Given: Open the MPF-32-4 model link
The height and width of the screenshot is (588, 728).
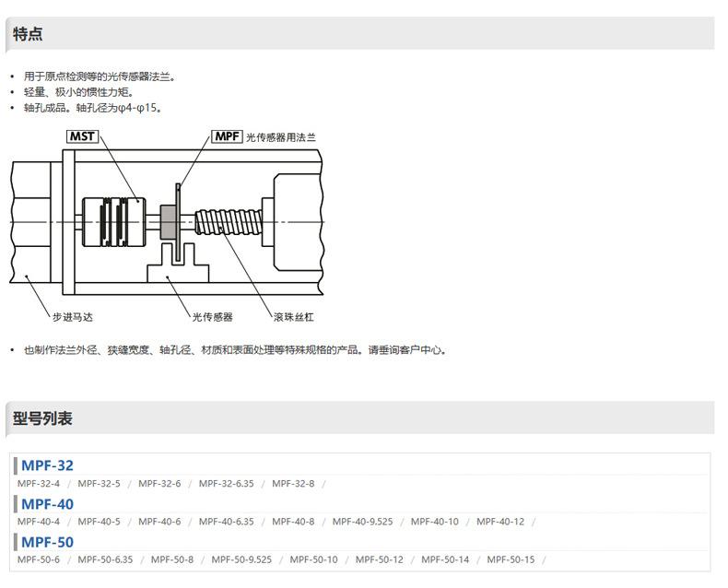Looking at the screenshot, I should pos(39,484).
